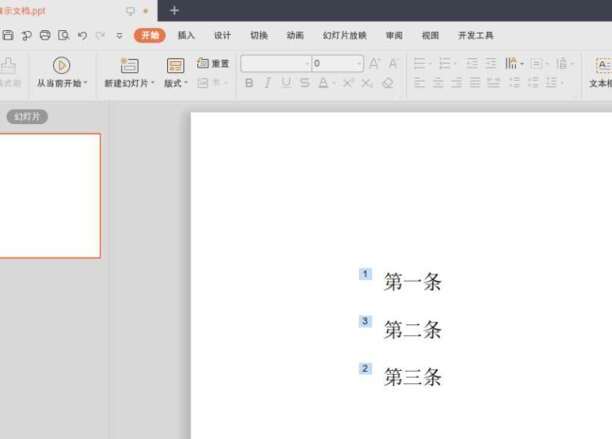Toggle Strikethrough formatting
Viewport: 612px width, 439px height.
(x=305, y=83)
